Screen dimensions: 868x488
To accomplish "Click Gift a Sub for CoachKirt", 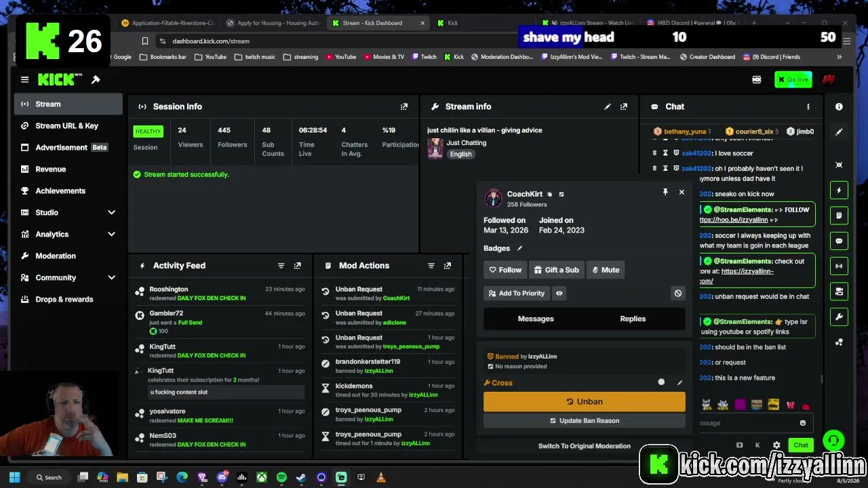I will tap(556, 270).
